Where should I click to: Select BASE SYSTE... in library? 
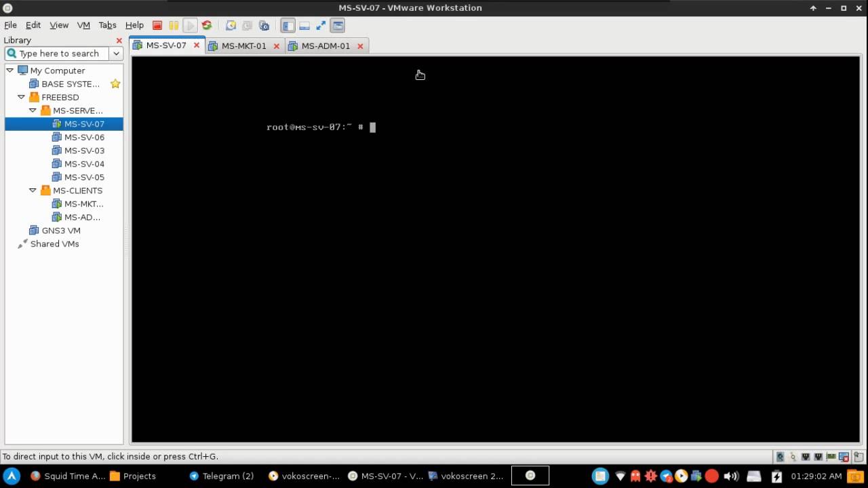point(71,84)
